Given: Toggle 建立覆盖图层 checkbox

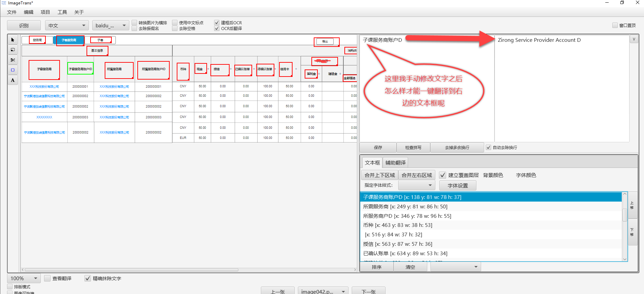Looking at the screenshot, I should pos(443,175).
